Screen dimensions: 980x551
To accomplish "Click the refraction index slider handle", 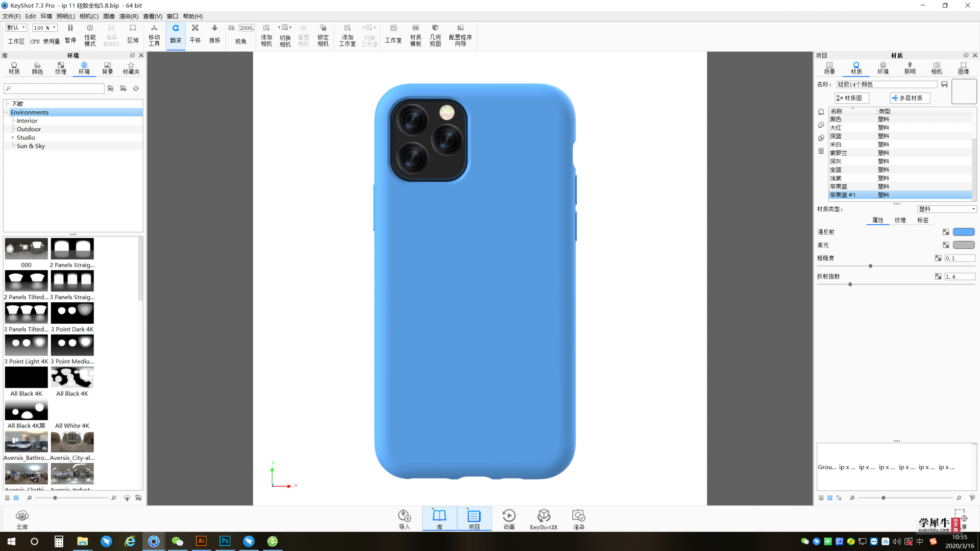I will [x=850, y=285].
